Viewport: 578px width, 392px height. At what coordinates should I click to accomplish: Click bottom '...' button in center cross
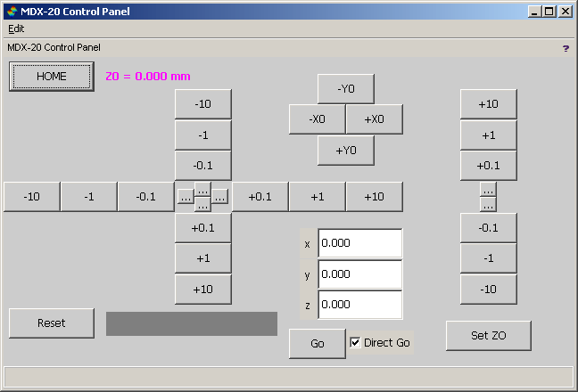[x=202, y=204]
